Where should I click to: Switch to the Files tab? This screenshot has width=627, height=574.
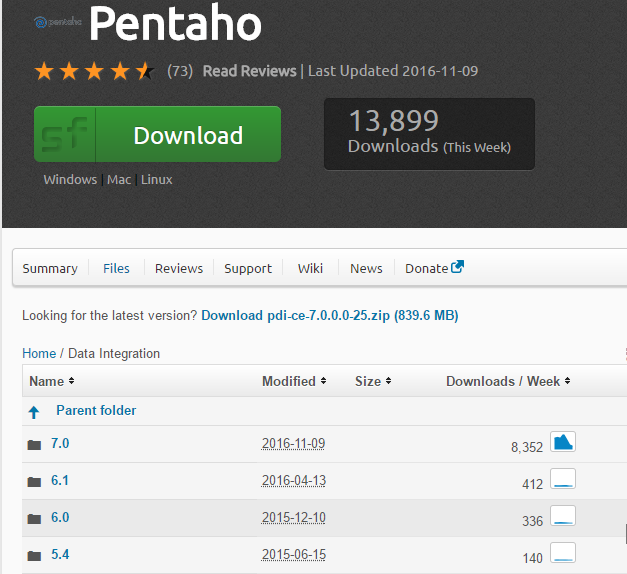(x=116, y=268)
